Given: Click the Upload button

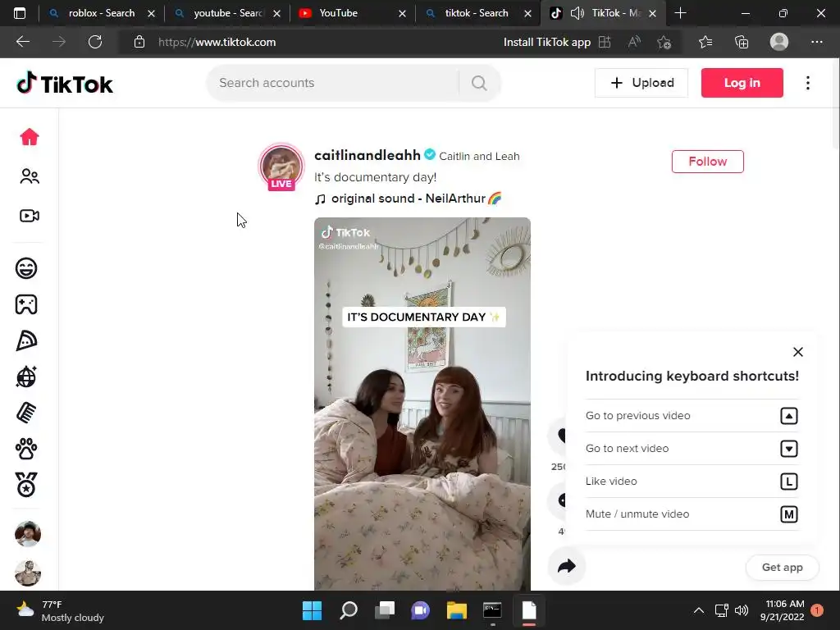Looking at the screenshot, I should (x=641, y=83).
